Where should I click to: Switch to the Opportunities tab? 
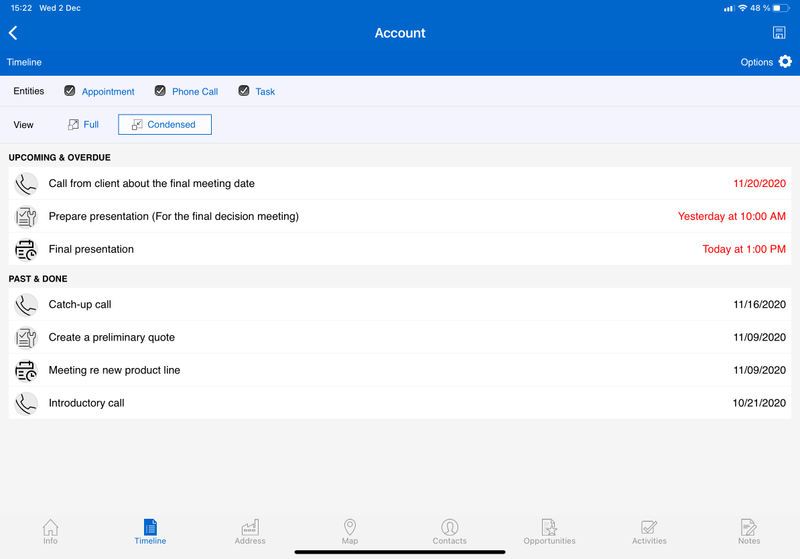[549, 532]
